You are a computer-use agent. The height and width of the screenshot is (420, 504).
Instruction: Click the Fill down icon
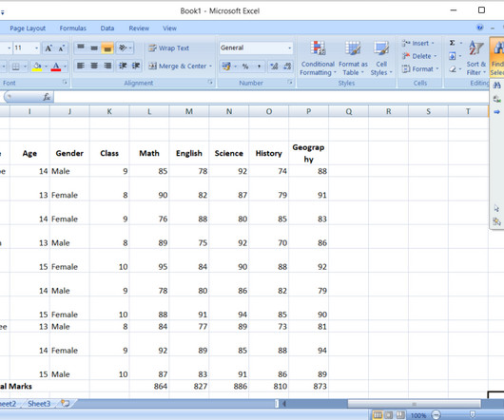[x=453, y=56]
